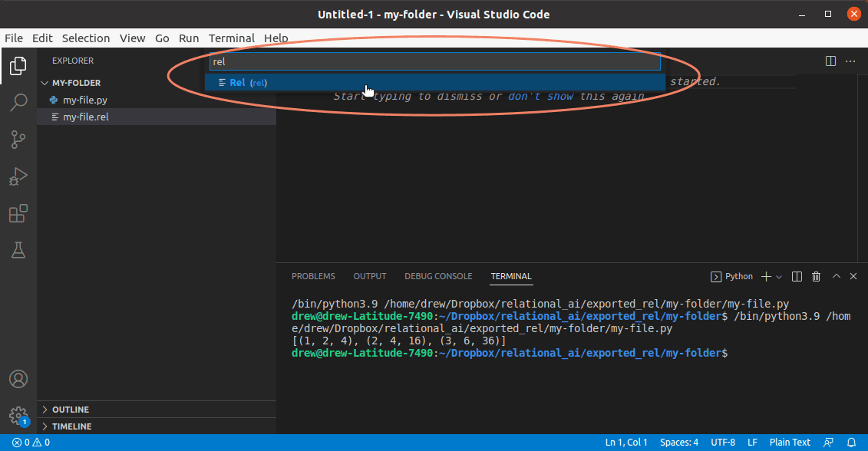Open the Run and Debug view
This screenshot has width=868, height=451.
pos(18,177)
